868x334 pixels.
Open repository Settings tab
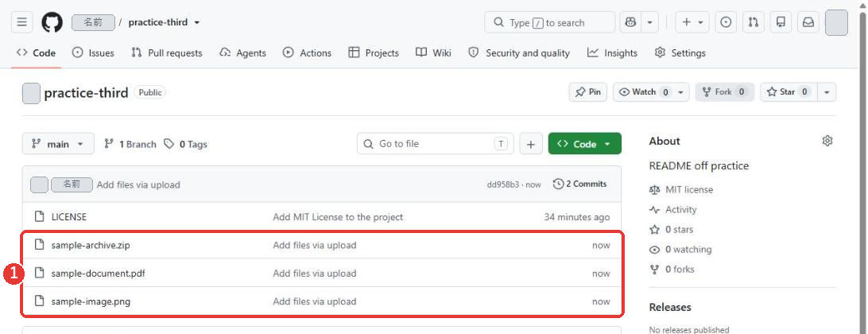click(680, 52)
